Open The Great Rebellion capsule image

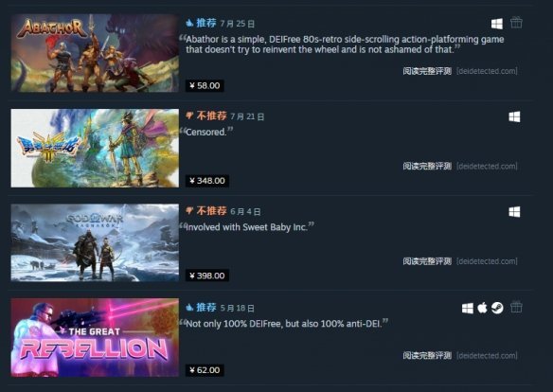tap(95, 337)
